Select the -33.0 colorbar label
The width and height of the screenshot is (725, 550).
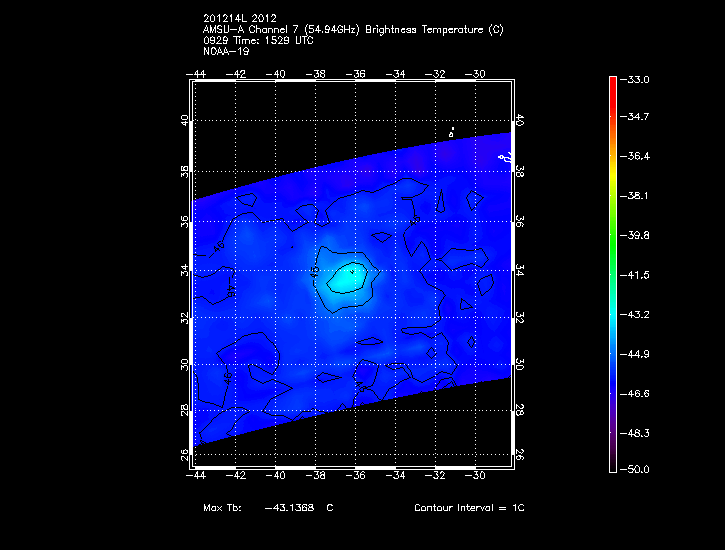coord(637,79)
